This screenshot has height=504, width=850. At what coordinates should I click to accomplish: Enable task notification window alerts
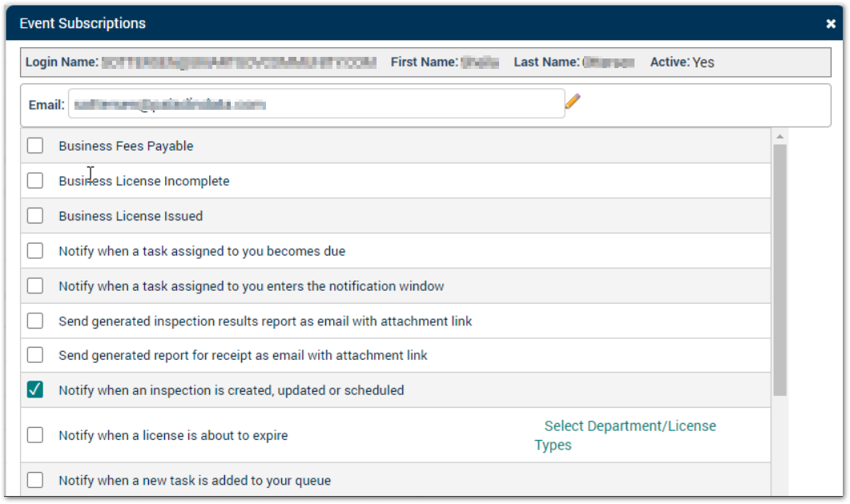34,285
